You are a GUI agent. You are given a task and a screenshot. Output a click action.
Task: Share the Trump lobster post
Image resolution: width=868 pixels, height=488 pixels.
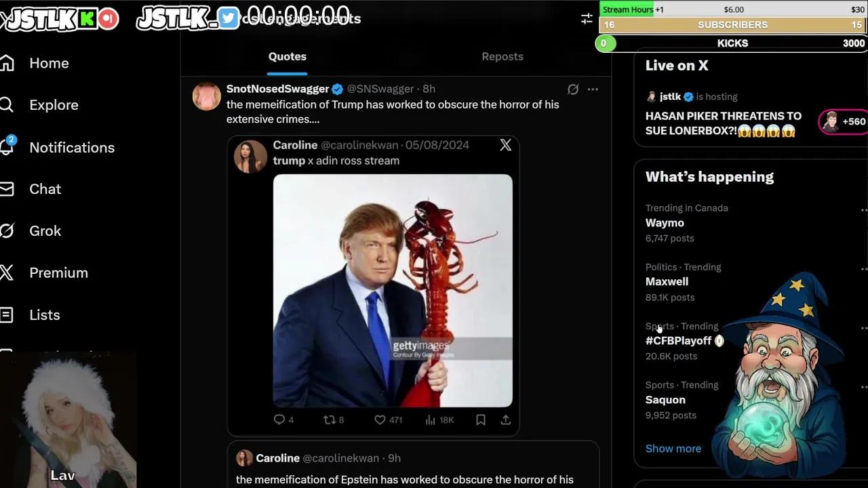pyautogui.click(x=505, y=420)
